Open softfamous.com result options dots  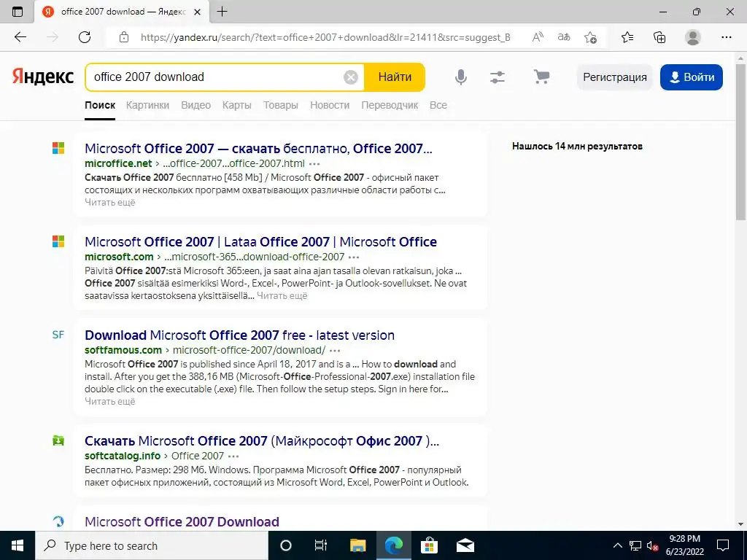coord(335,351)
